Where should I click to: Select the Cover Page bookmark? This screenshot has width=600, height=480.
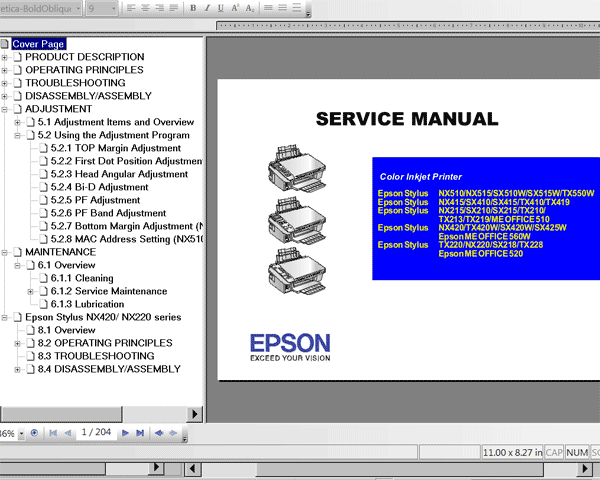point(38,44)
